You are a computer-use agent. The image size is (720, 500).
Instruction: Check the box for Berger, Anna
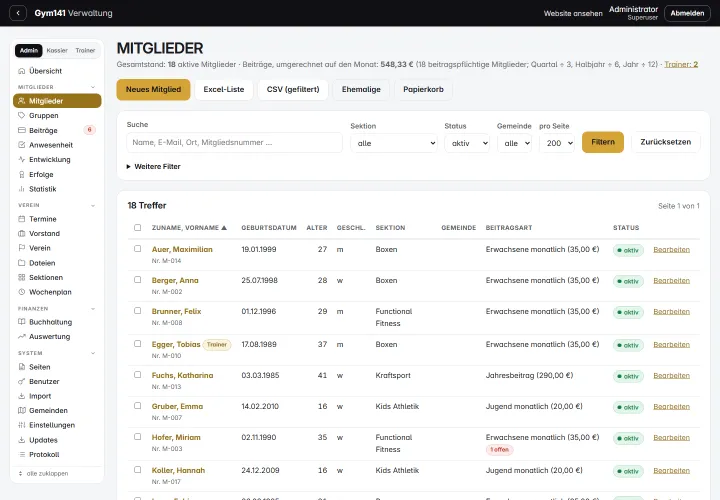tap(137, 280)
